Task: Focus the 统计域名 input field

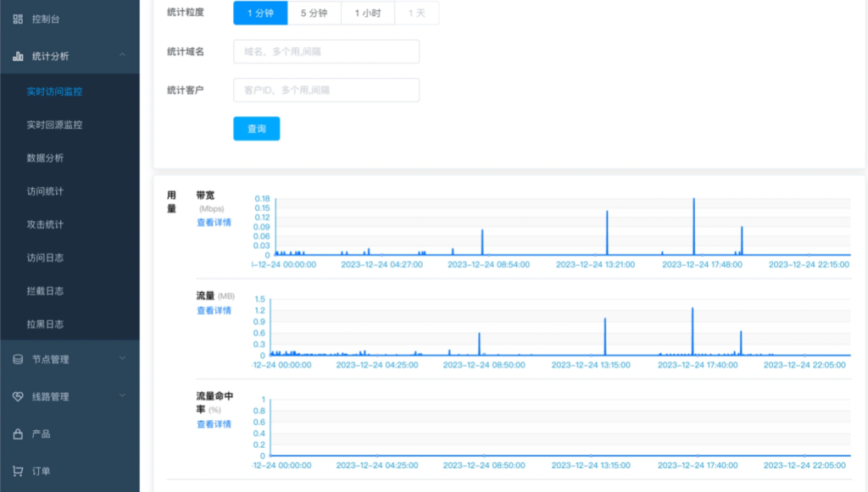Action: [x=326, y=52]
